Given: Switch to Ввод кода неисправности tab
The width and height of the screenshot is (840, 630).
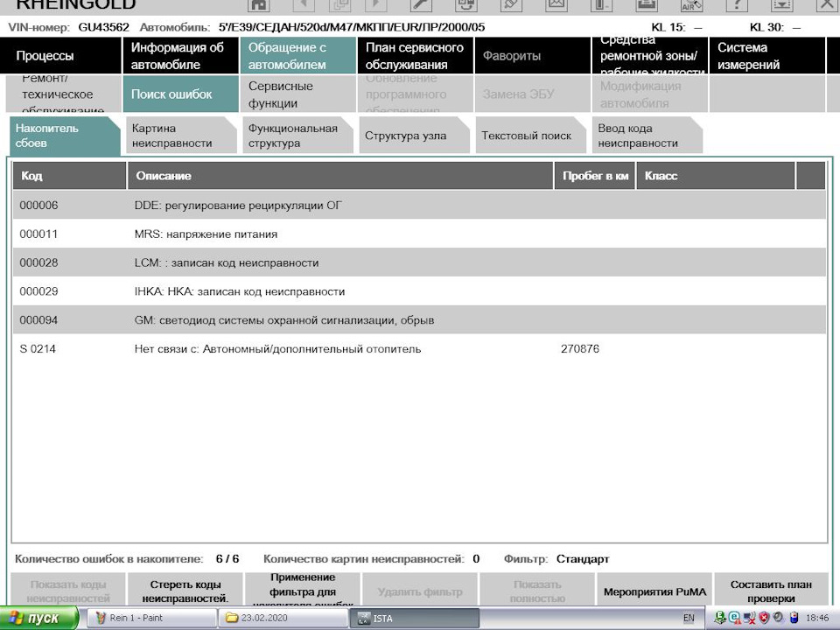Looking at the screenshot, I should pyautogui.click(x=647, y=136).
